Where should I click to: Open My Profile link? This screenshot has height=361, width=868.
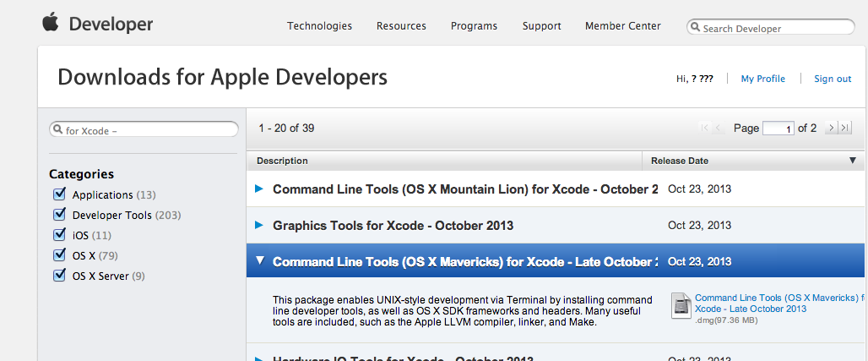pos(762,79)
